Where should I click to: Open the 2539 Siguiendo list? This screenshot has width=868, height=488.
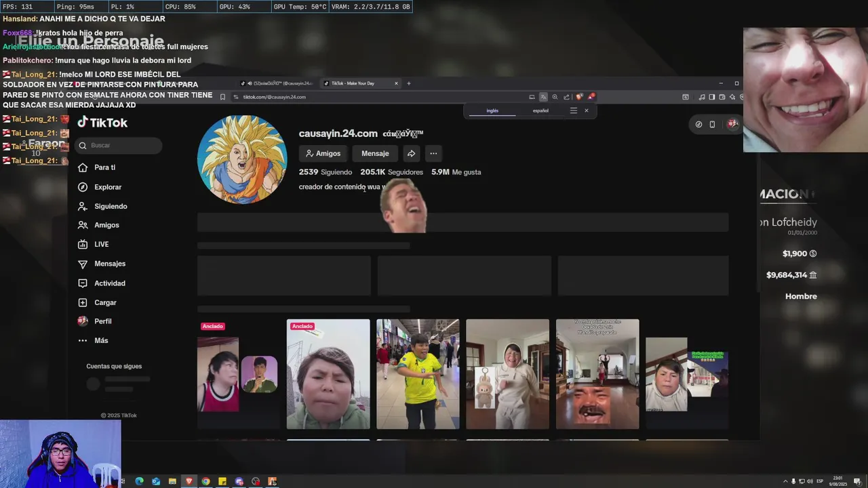[x=325, y=172]
